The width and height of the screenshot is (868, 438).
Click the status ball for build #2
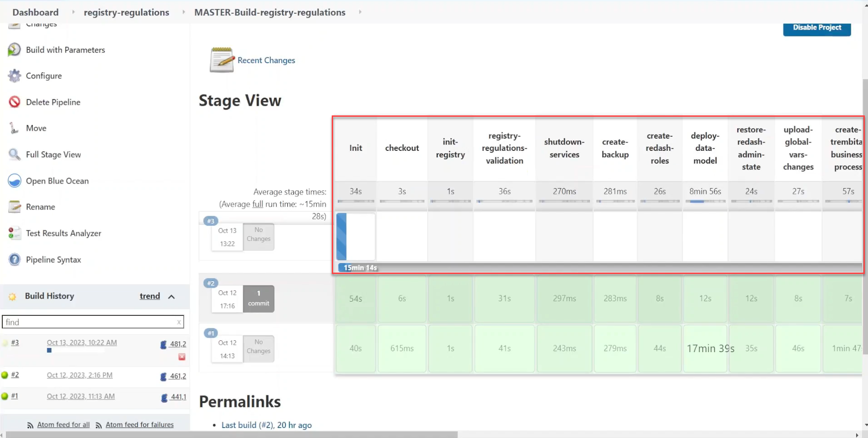click(x=5, y=375)
